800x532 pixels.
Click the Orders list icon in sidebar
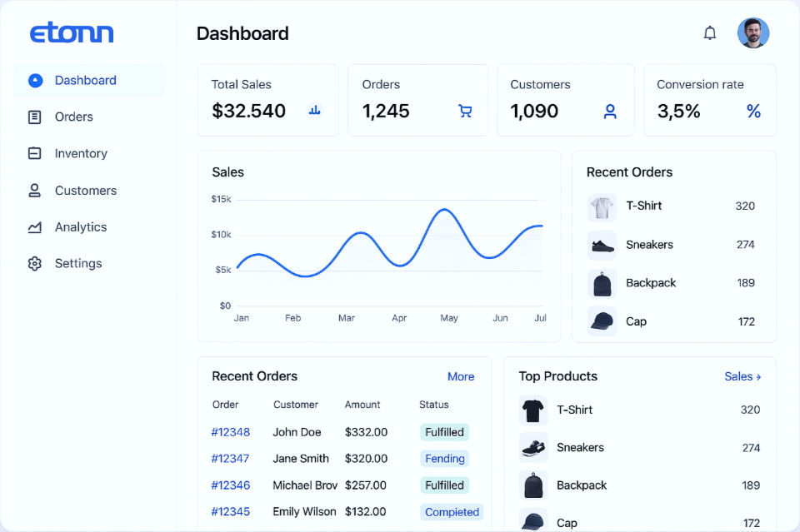click(34, 117)
